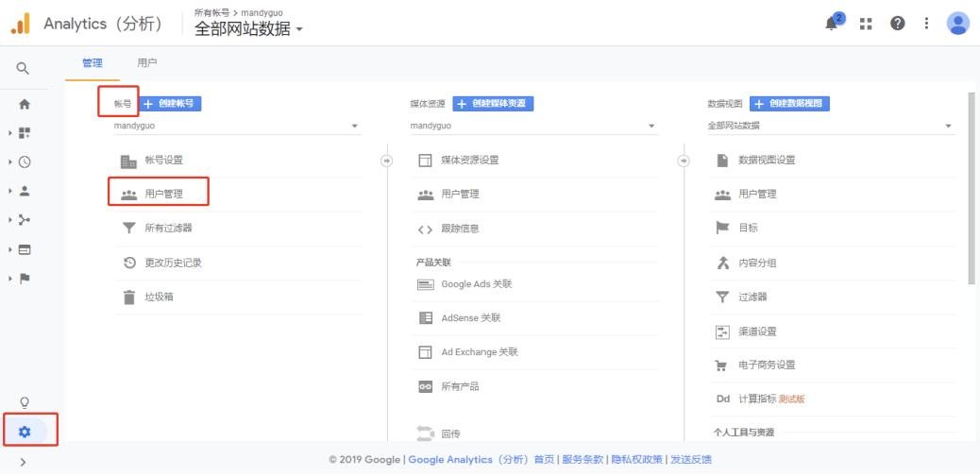Open the 全部网站数据 view selector in header
980x476 pixels.
[x=248, y=28]
